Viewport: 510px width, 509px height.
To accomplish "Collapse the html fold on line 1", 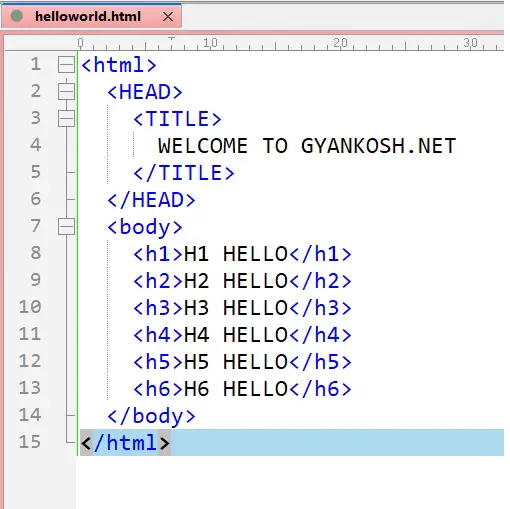I will click(66, 64).
